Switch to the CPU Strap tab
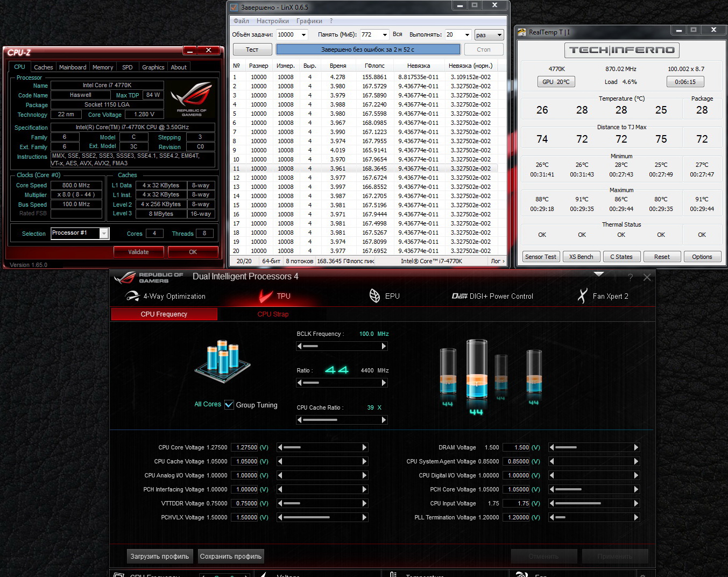This screenshot has width=728, height=577. tap(273, 314)
